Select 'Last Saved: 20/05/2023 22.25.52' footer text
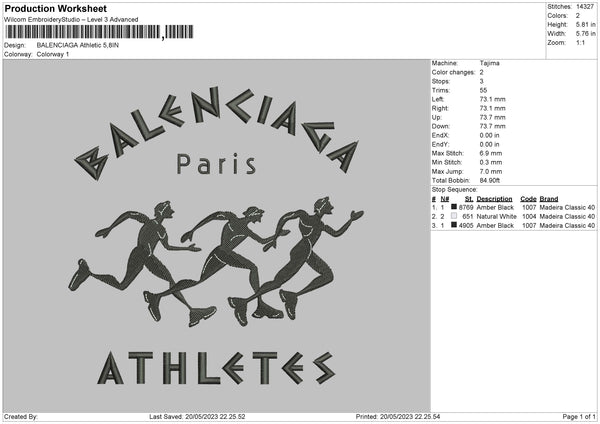This screenshot has width=600, height=424. point(197,416)
